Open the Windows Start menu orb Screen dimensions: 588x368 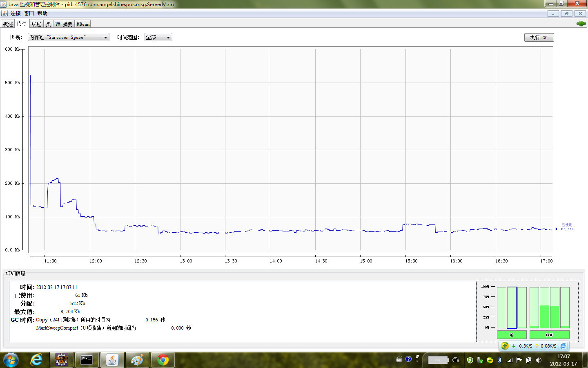click(11, 360)
